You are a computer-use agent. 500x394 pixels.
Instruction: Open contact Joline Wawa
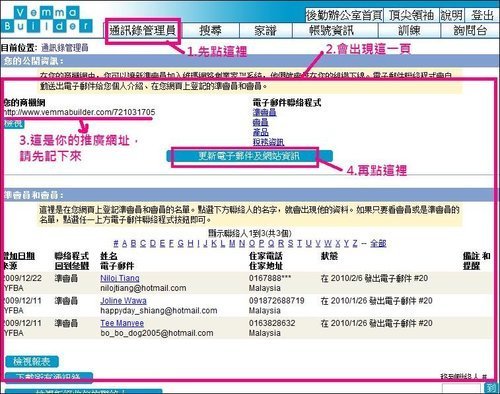coord(123,301)
